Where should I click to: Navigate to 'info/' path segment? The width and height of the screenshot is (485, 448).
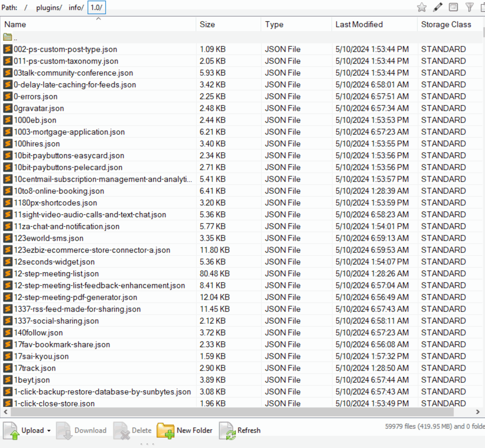tap(76, 7)
